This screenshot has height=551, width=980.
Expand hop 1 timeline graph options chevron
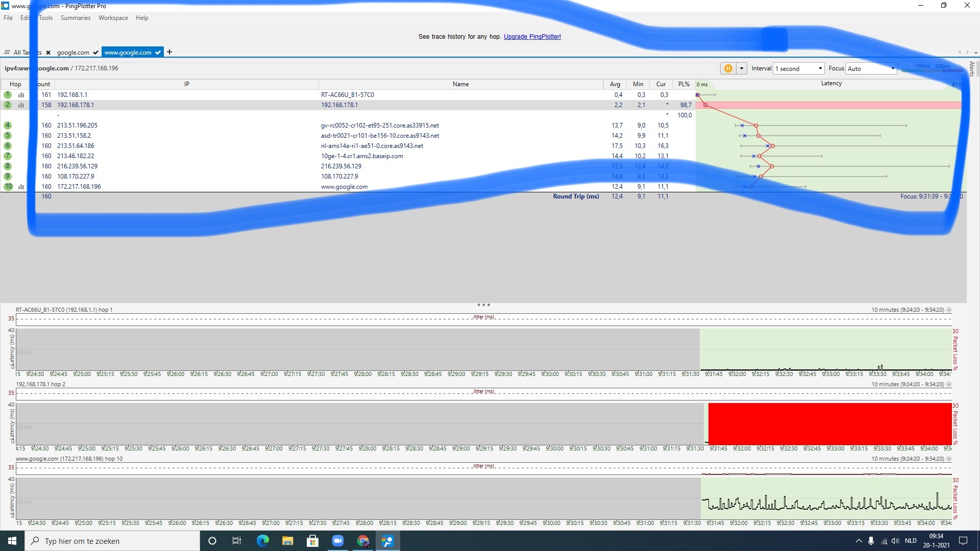pyautogui.click(x=949, y=310)
